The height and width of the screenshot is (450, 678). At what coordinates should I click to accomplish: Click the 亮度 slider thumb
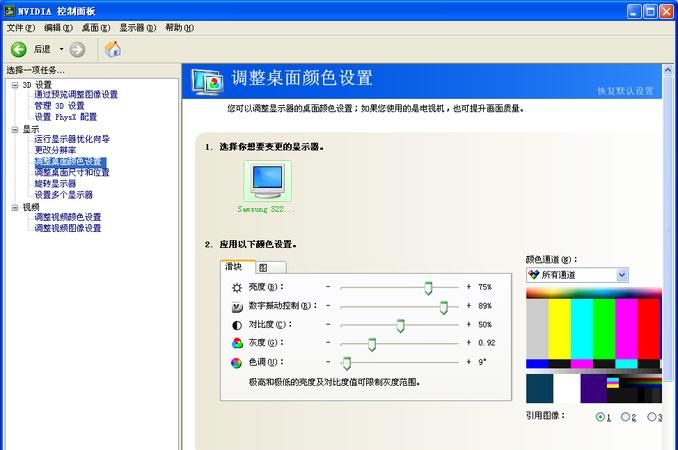(428, 288)
